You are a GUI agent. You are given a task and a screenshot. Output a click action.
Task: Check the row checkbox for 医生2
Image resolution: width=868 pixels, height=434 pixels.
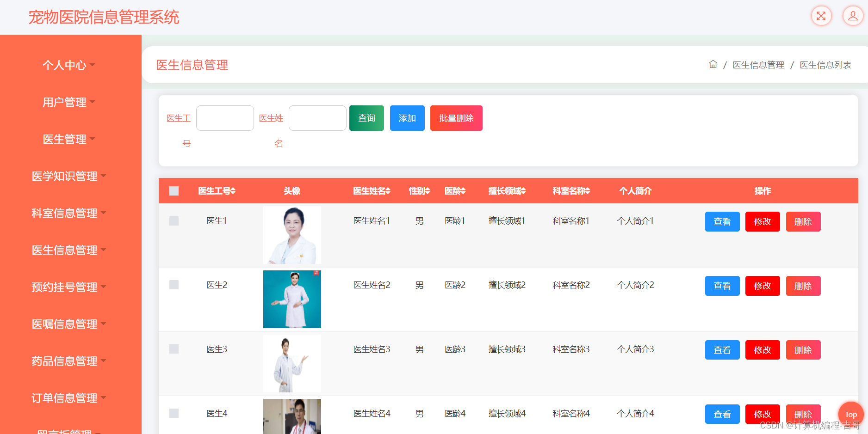(174, 285)
